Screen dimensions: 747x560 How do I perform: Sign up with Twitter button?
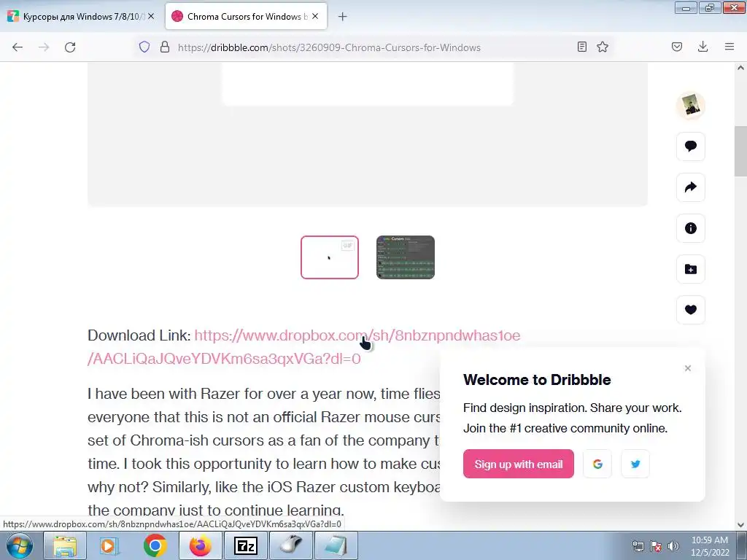[x=635, y=464]
